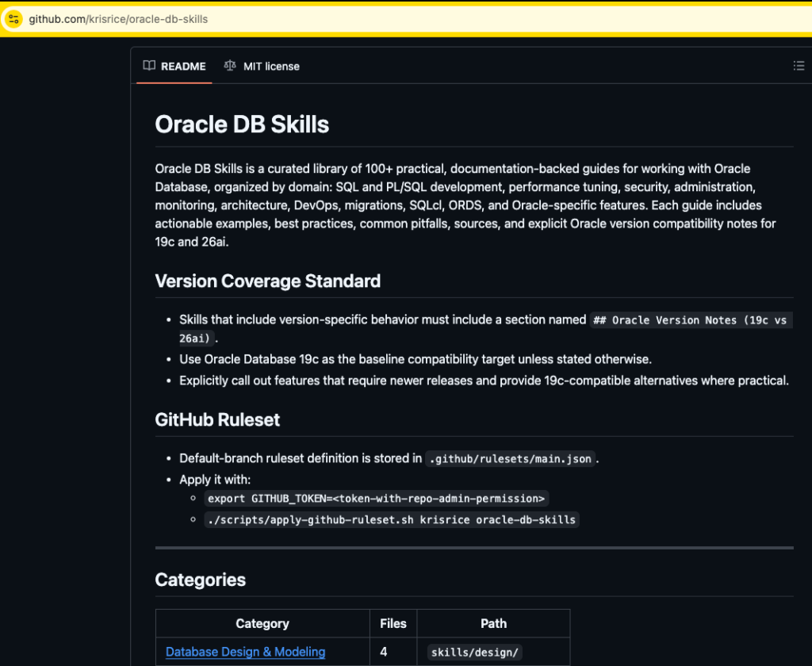
Task: Click the skills/design/ path cell
Action: [x=474, y=653]
